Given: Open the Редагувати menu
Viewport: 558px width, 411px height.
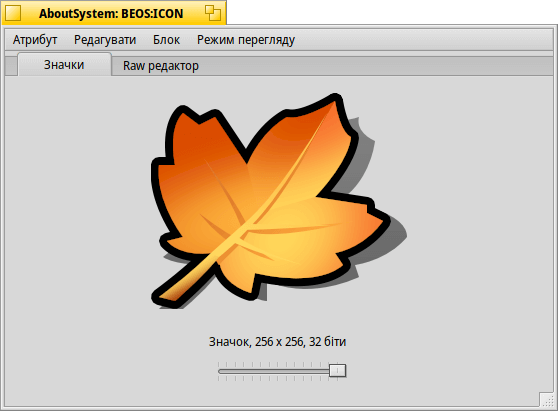Looking at the screenshot, I should point(105,40).
